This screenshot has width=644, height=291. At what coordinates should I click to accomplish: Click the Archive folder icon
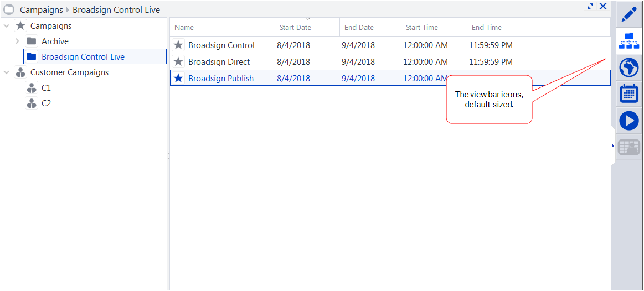click(32, 41)
